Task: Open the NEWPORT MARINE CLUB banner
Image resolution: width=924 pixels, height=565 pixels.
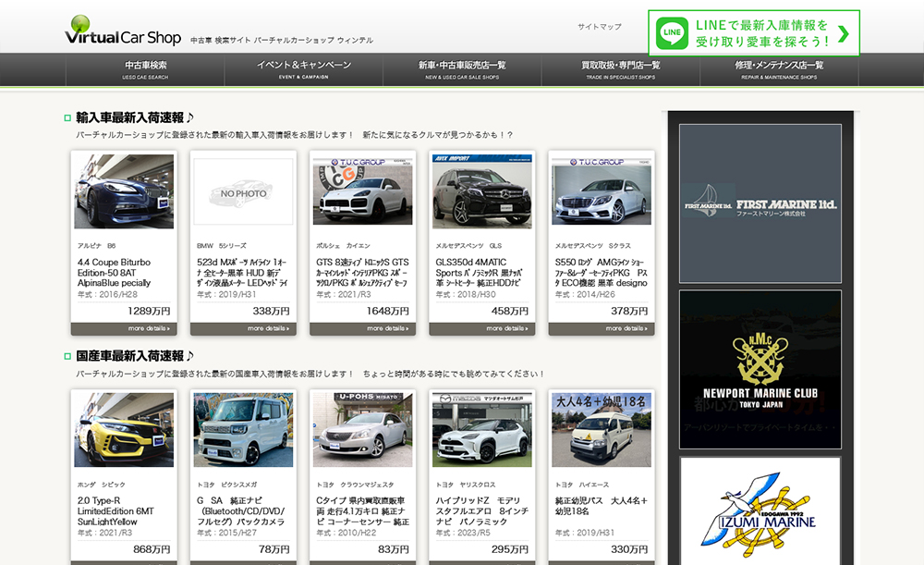Action: click(760, 369)
